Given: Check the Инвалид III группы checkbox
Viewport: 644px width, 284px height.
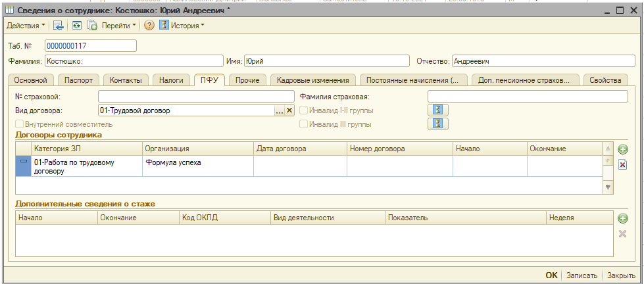Looking at the screenshot, I should click(303, 124).
